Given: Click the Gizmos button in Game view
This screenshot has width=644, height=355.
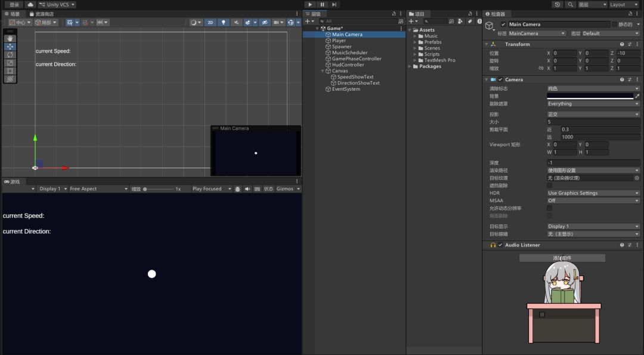Looking at the screenshot, I should tap(284, 189).
